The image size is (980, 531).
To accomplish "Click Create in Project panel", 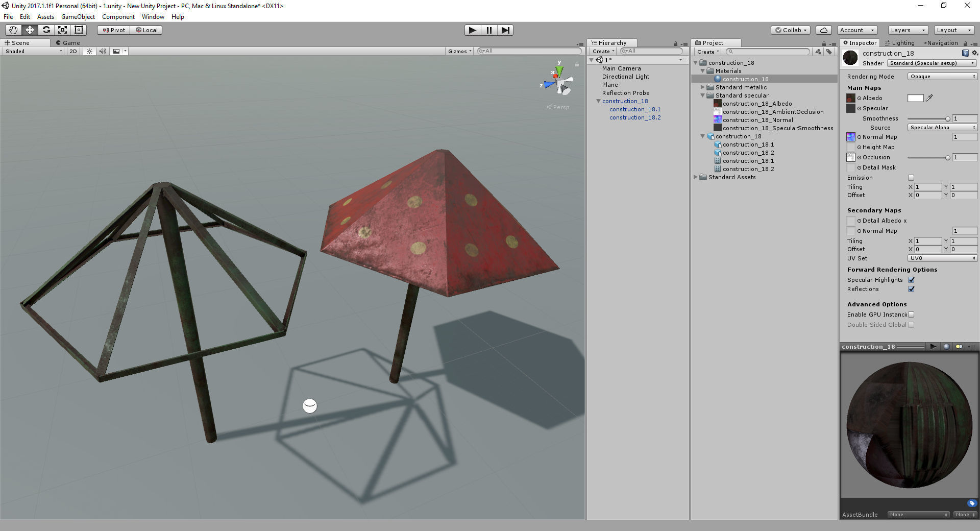I will tap(708, 52).
